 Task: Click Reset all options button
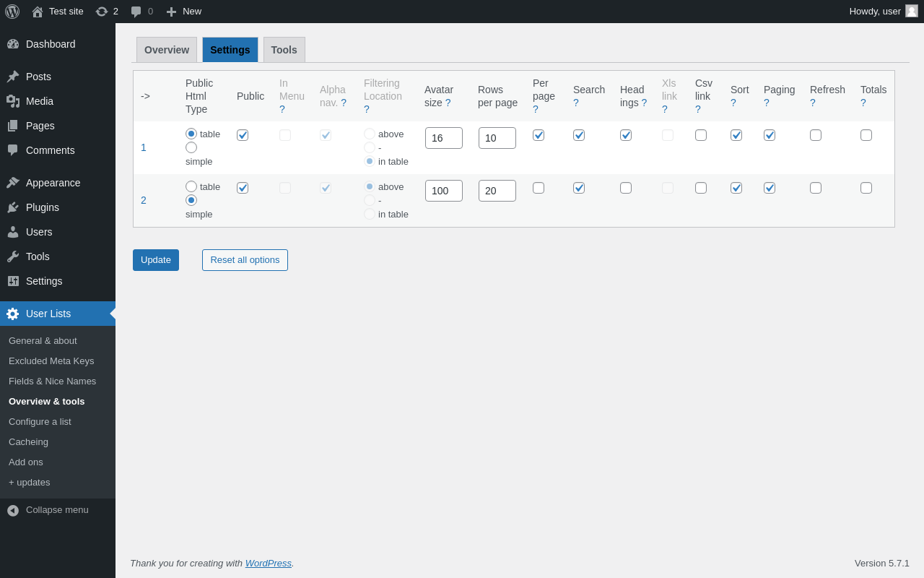(x=245, y=260)
